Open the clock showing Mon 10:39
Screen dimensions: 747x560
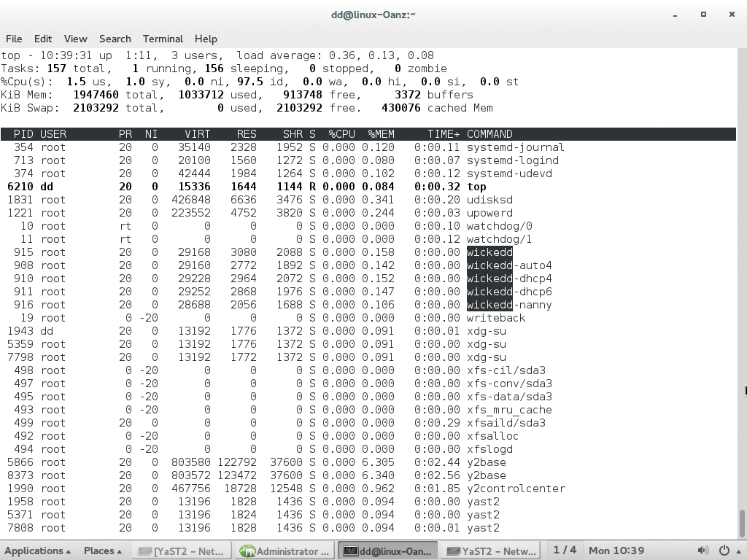pos(616,551)
